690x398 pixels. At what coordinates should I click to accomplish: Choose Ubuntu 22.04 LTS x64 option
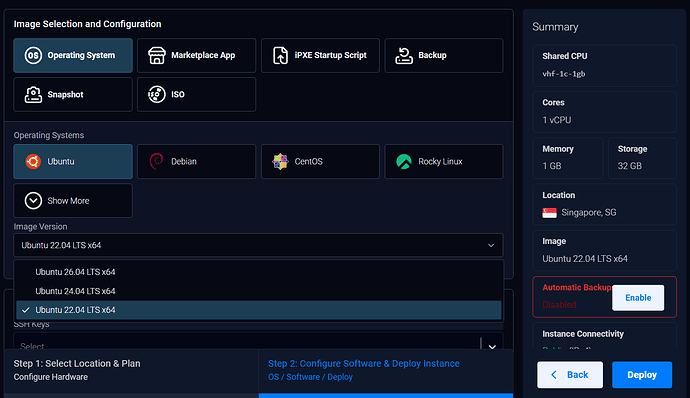click(259, 310)
